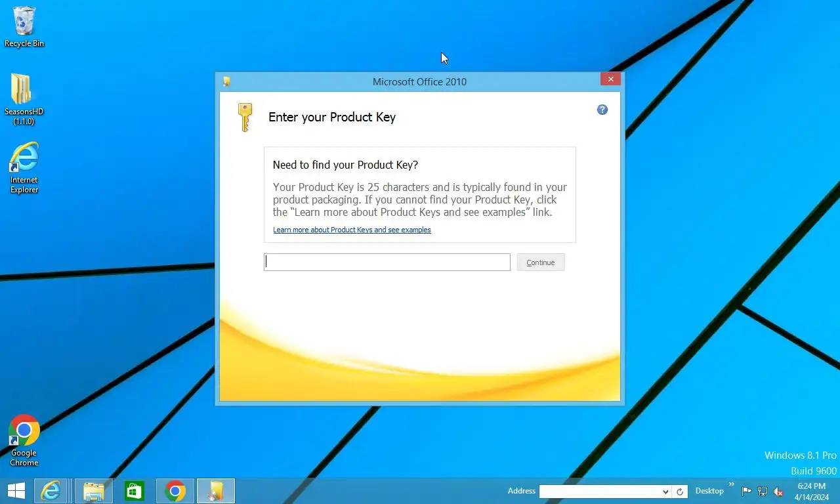The width and height of the screenshot is (840, 504).
Task: Open the Windows Store taskbar icon
Action: pos(135,491)
